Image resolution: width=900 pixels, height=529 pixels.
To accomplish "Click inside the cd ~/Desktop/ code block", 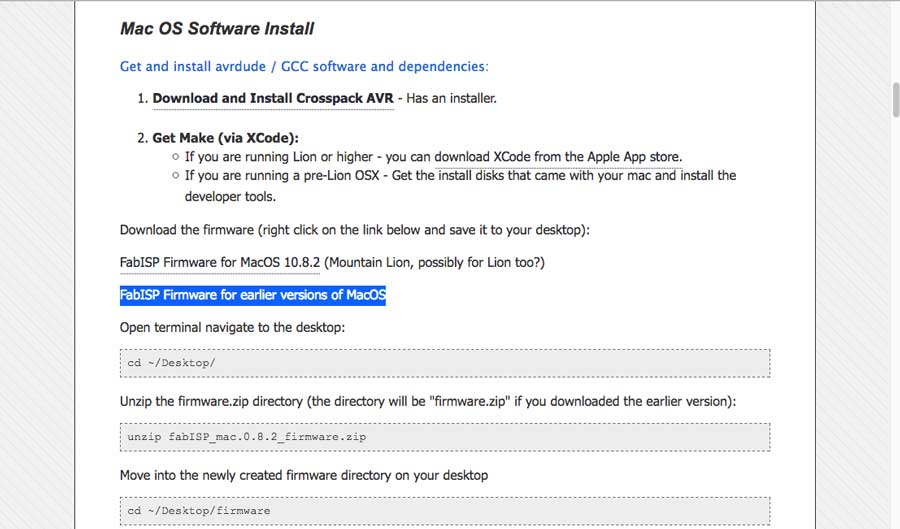I will click(x=444, y=363).
